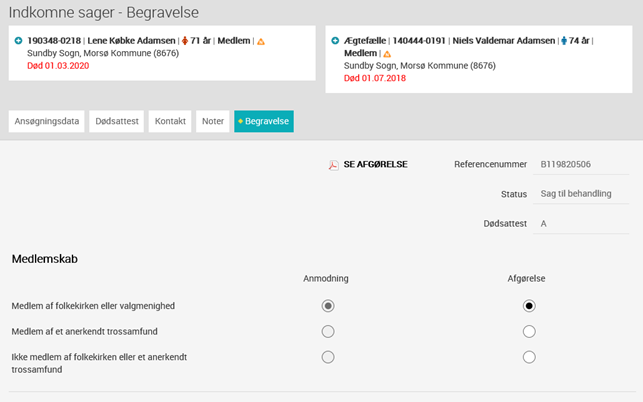Select Anmodning radio for anerkendt trossamfund
This screenshot has width=643, height=402.
(x=328, y=331)
